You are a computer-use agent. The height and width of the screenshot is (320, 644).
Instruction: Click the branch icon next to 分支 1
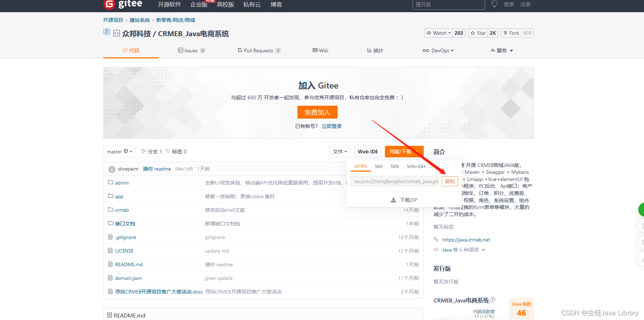coord(144,151)
